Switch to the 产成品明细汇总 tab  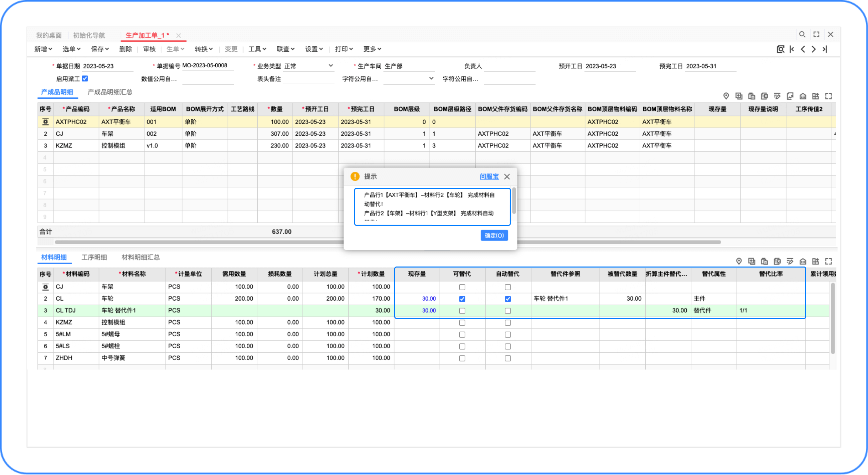click(110, 92)
